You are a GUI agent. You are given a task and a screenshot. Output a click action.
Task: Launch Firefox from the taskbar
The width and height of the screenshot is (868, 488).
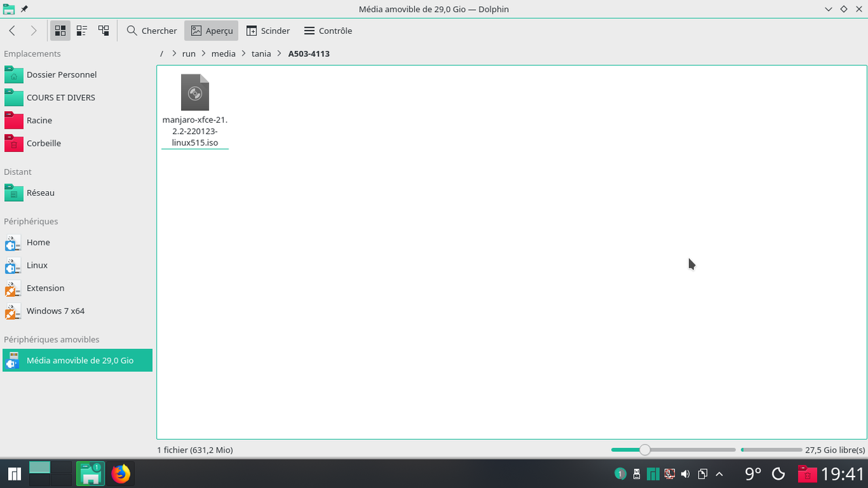coord(121,474)
